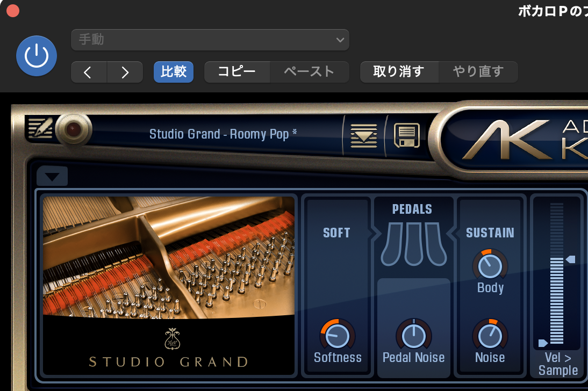The image size is (588, 391).
Task: Close the plugin window with red button
Action: (13, 11)
